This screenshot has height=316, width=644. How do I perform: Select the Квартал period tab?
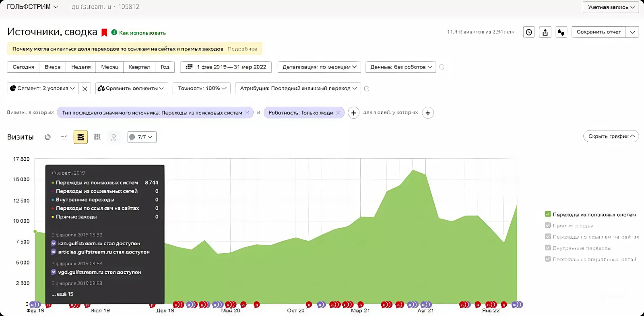139,67
